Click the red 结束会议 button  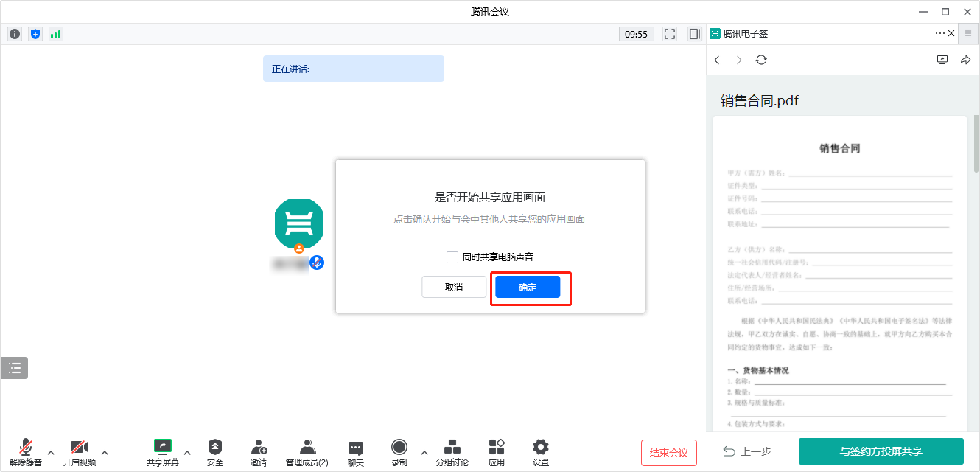669,452
